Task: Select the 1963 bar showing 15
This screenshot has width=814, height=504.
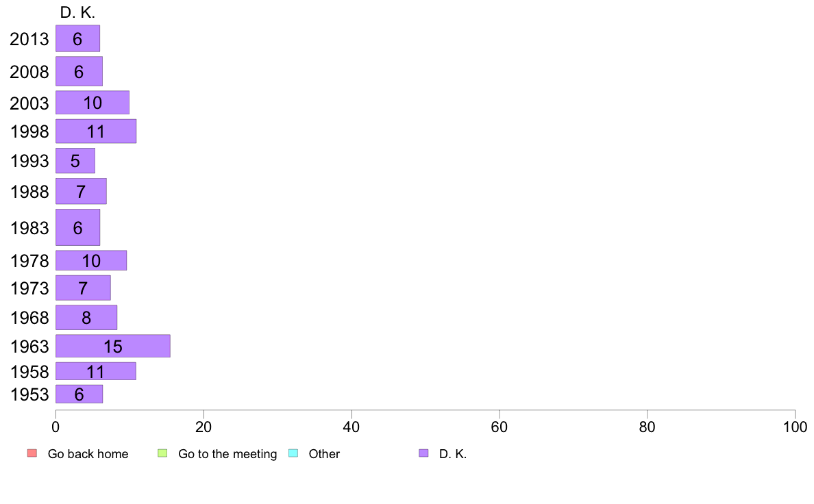Action: (x=113, y=346)
